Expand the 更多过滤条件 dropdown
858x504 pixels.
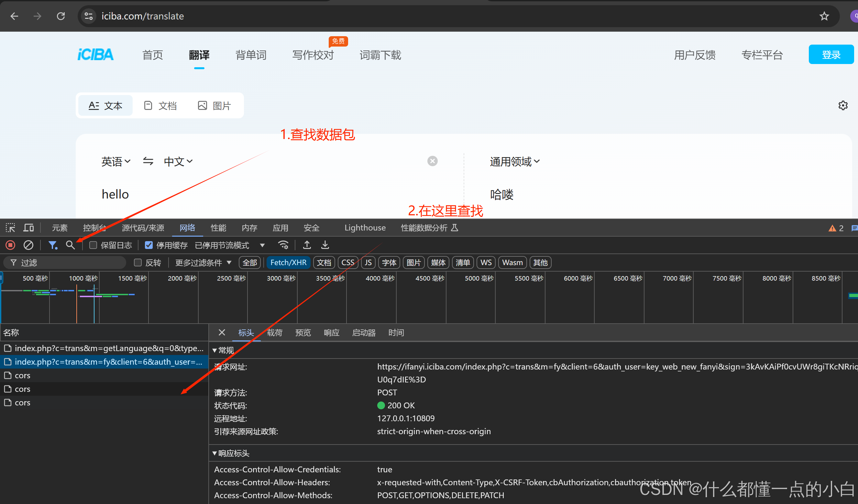pos(203,263)
